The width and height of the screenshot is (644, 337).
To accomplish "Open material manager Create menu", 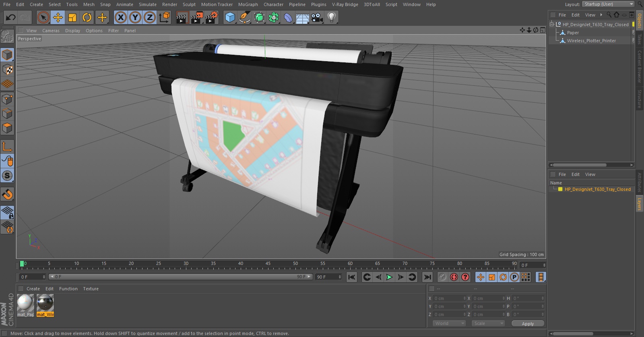I will pyautogui.click(x=33, y=289).
